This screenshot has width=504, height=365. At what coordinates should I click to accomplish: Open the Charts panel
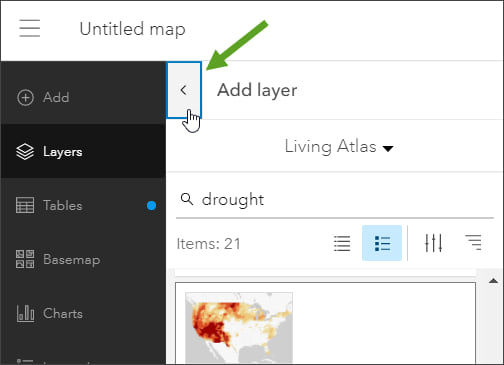click(x=83, y=313)
